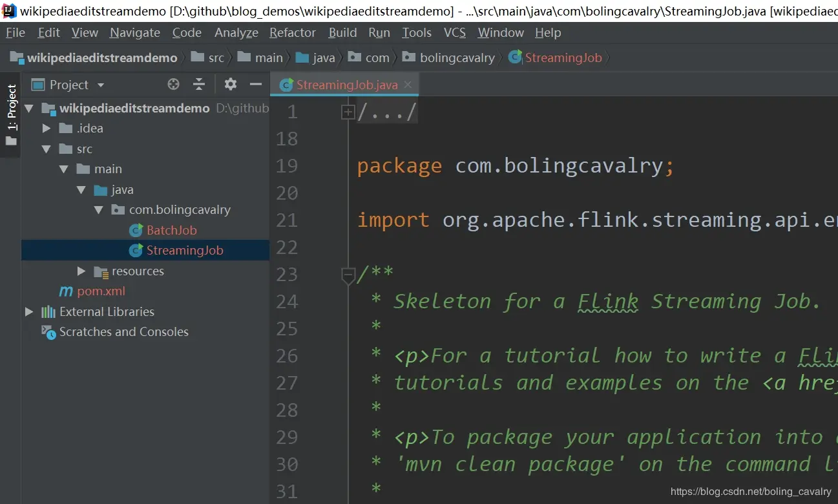This screenshot has height=504, width=838.
Task: Open the VCS menu
Action: 455,33
